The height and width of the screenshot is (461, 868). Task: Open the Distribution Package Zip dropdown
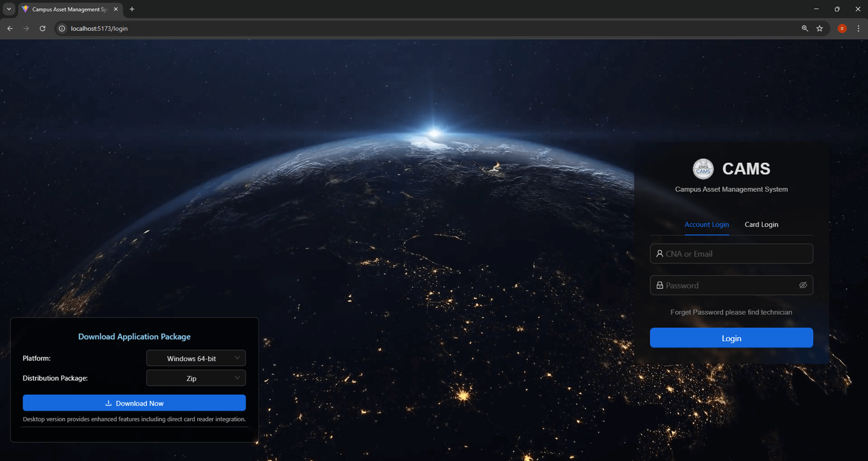tap(196, 378)
